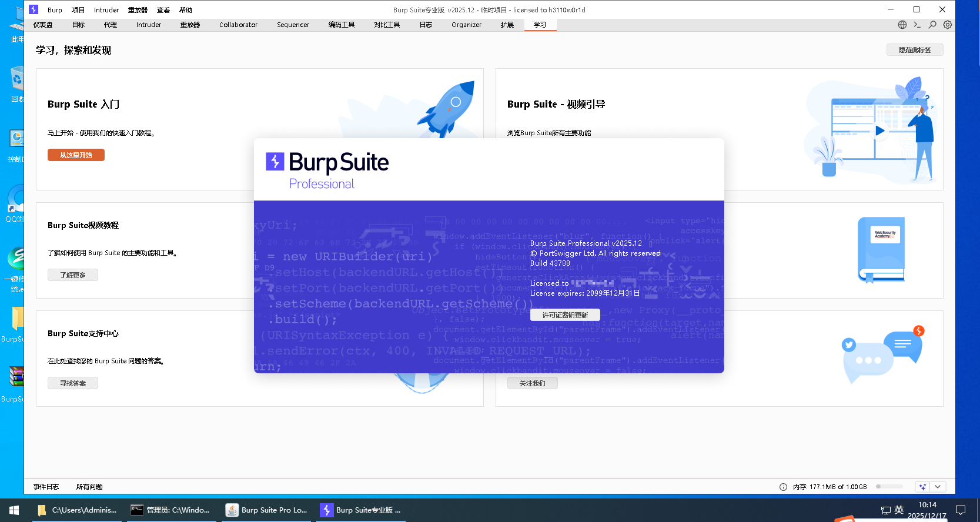The width and height of the screenshot is (980, 522).
Task: Click the memory usage progress bar
Action: (x=889, y=487)
